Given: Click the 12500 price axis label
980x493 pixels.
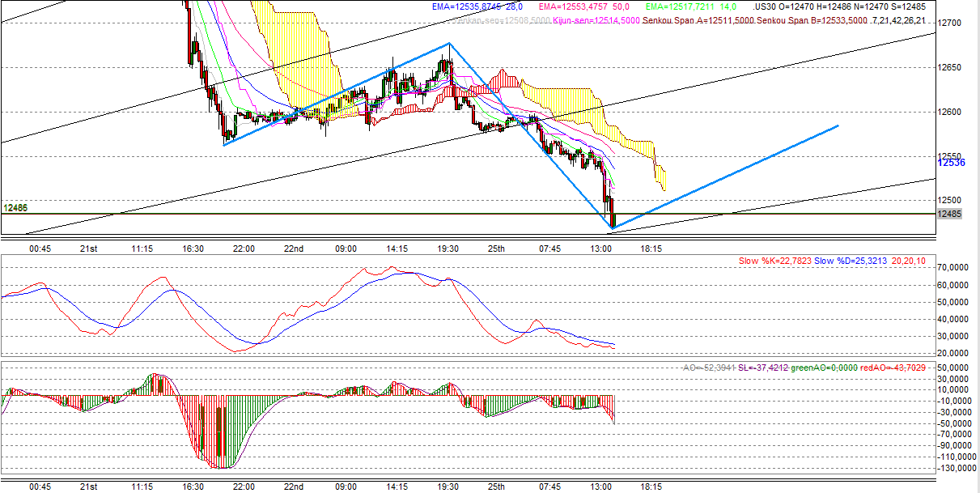Looking at the screenshot, I should tap(948, 200).
